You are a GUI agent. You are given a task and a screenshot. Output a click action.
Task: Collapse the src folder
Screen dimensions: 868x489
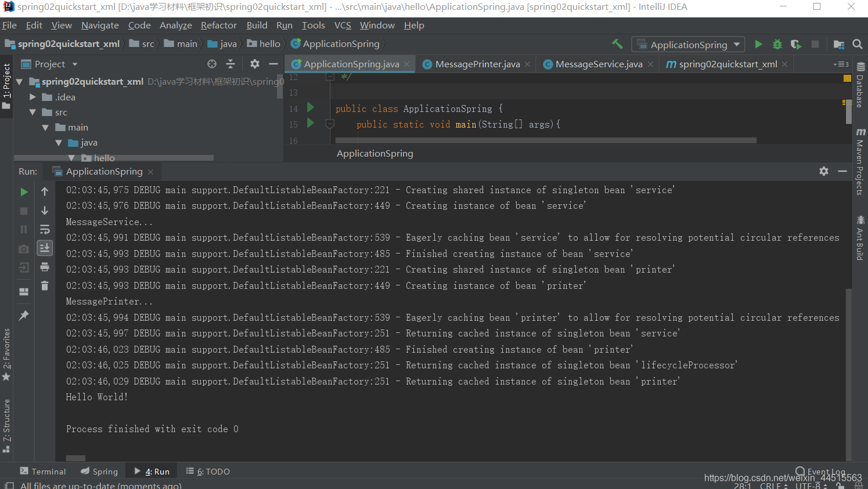33,113
